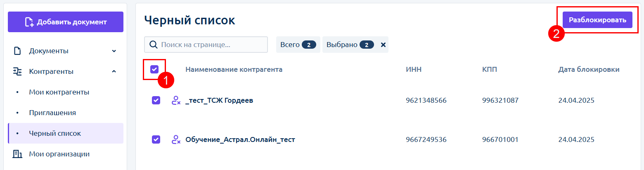
Task: Click the add-document icon on the purple button
Action: tap(29, 22)
